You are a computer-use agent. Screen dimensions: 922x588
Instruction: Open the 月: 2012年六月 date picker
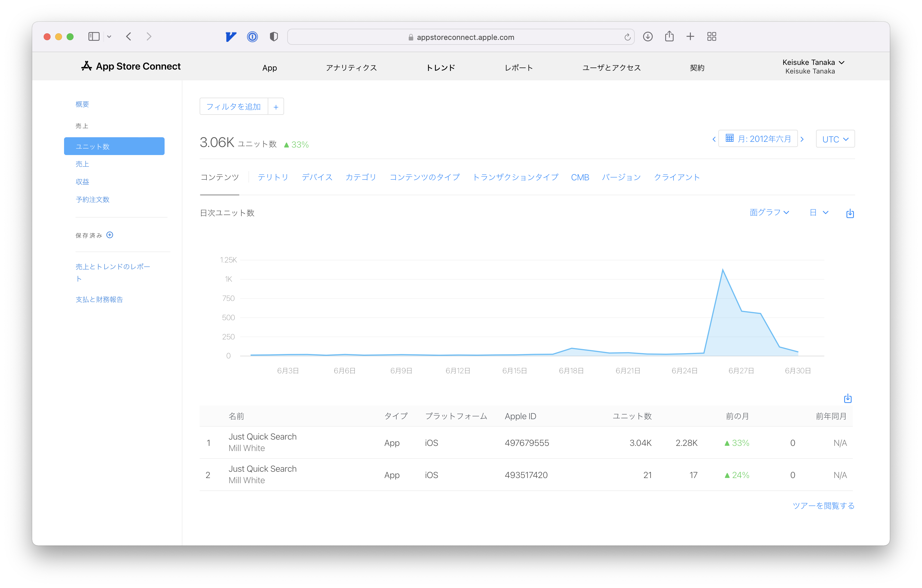point(758,139)
